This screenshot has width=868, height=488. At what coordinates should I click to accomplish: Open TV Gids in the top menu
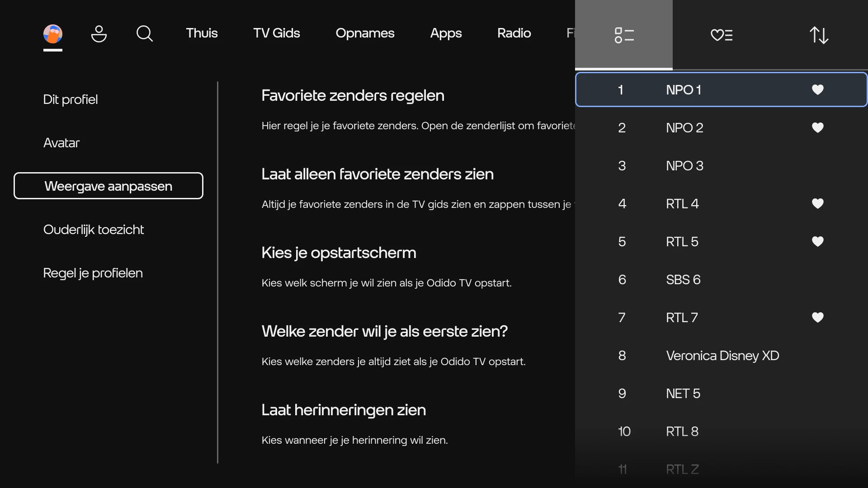[x=277, y=33]
